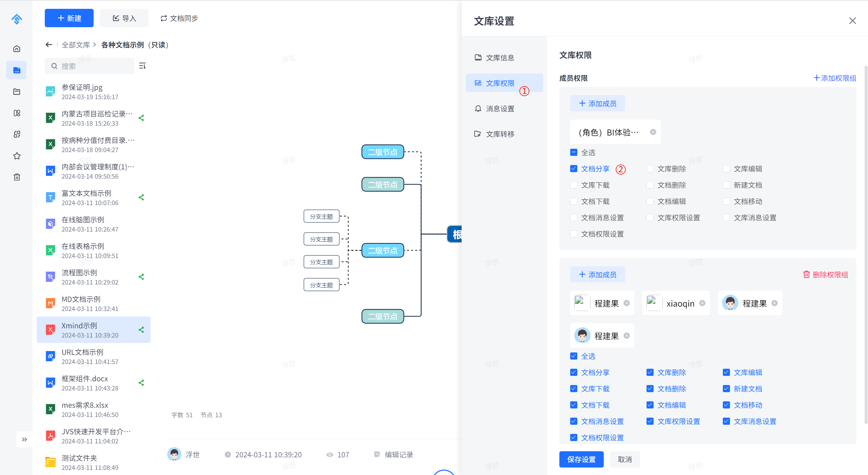Screen dimensions: 868x475
Task: Select 文库权限 tab
Action: [x=504, y=83]
